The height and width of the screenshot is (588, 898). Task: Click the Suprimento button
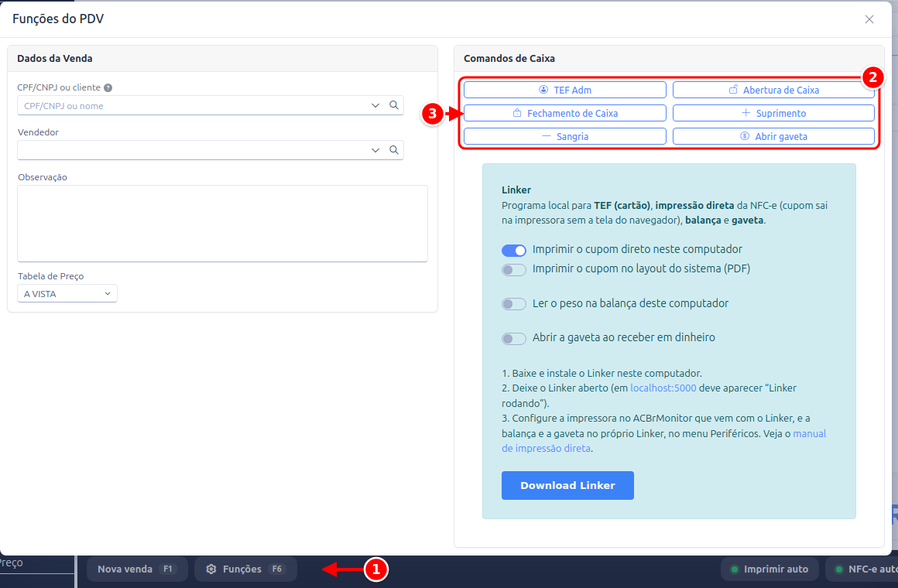click(773, 114)
